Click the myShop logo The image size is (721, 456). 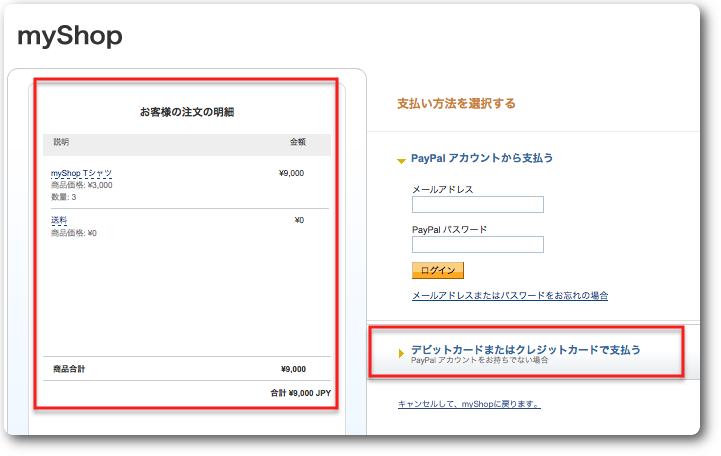click(x=70, y=36)
